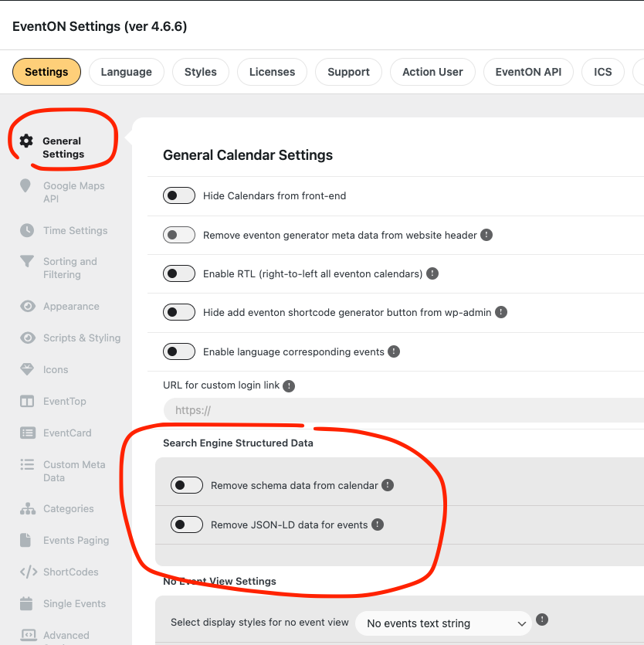
Task: Click the Categories hierarchy icon
Action: 28,508
